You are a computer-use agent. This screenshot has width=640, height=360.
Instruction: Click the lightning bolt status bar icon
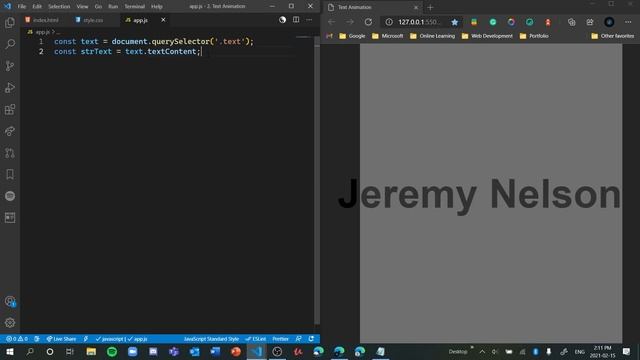pos(86,339)
